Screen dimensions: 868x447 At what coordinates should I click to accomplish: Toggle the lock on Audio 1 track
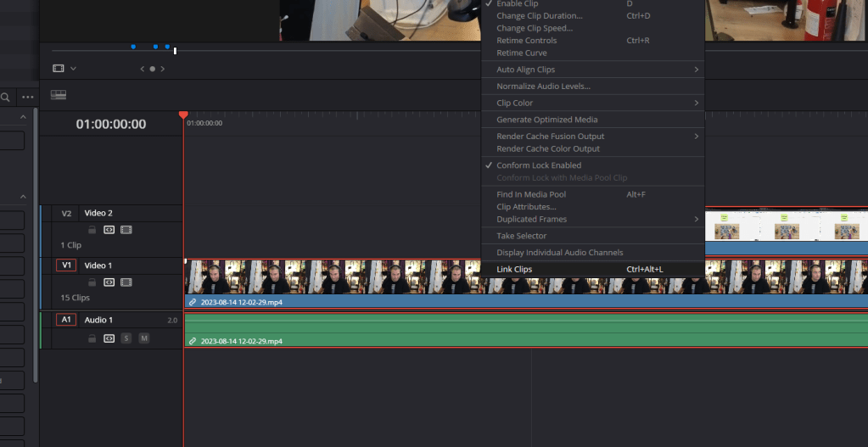click(92, 338)
